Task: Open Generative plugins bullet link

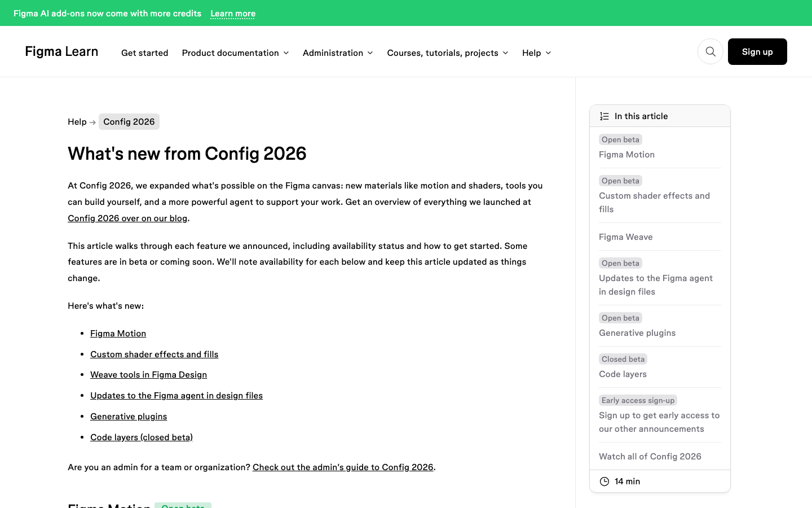Action: coord(129,416)
